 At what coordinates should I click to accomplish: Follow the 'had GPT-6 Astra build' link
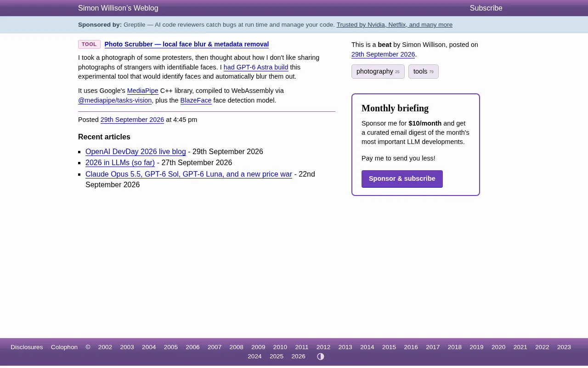click(x=256, y=67)
